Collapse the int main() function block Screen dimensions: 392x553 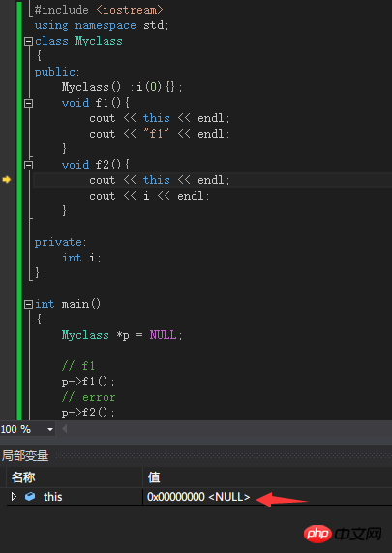(28, 304)
